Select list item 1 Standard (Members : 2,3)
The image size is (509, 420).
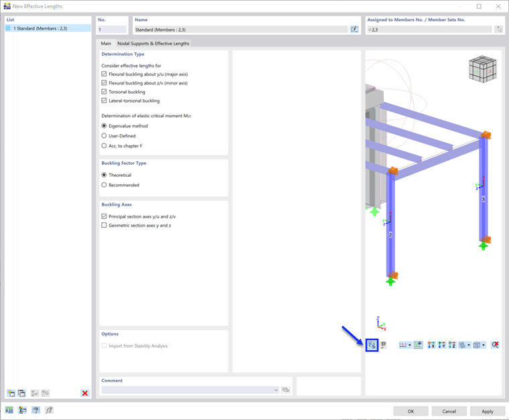48,28
